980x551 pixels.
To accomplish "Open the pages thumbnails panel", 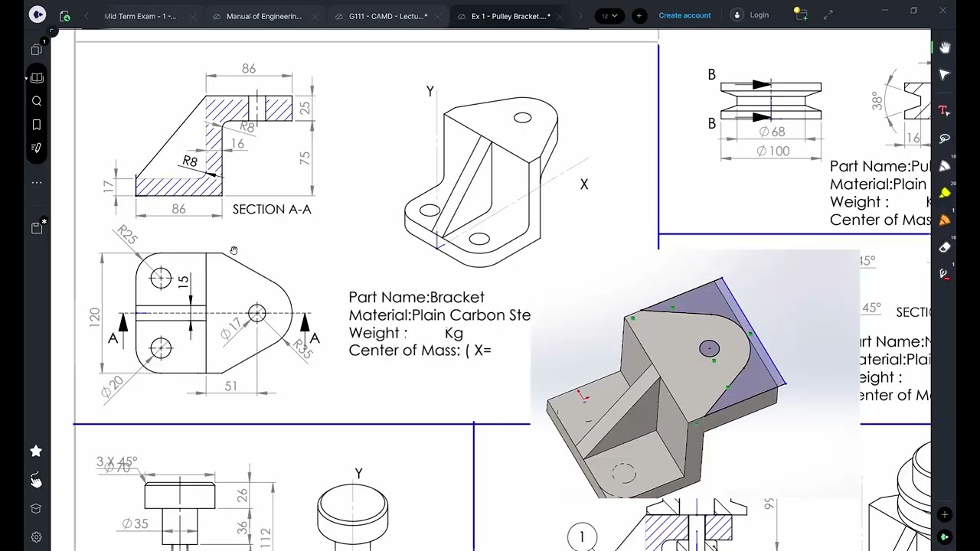I will (x=36, y=51).
